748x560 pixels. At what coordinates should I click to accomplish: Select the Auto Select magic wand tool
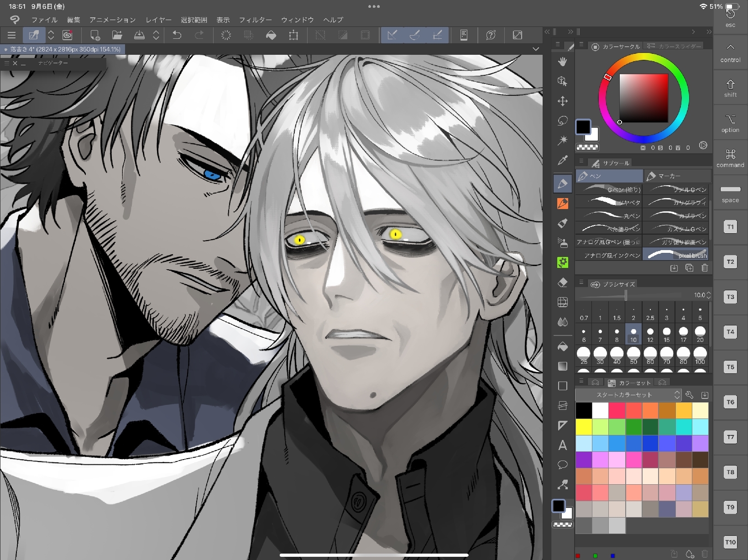(562, 140)
